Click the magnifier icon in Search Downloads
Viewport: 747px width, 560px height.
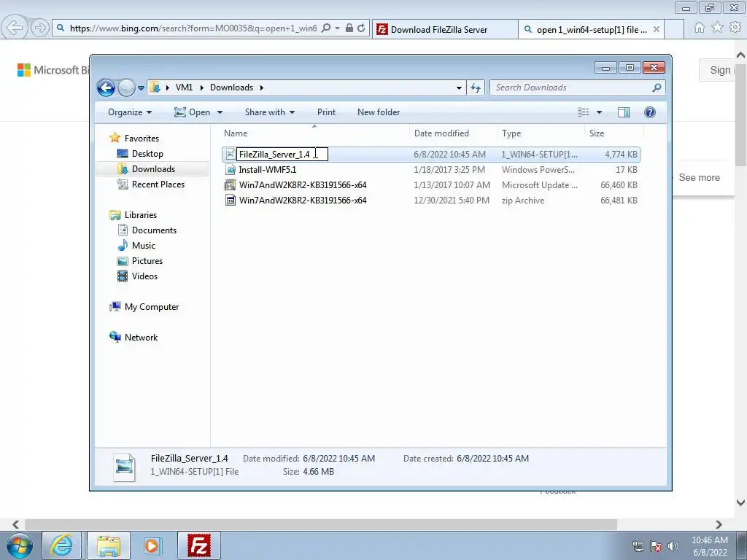point(657,87)
